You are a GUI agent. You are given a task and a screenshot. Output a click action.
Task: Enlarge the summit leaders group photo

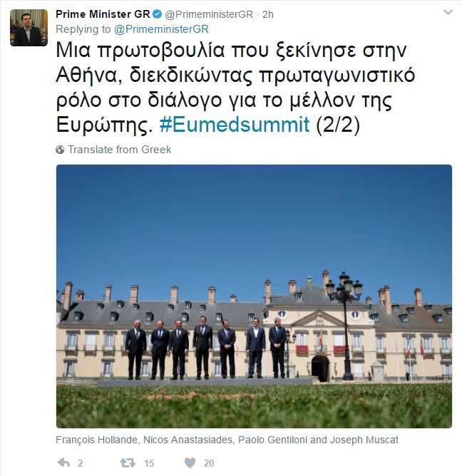(254, 296)
